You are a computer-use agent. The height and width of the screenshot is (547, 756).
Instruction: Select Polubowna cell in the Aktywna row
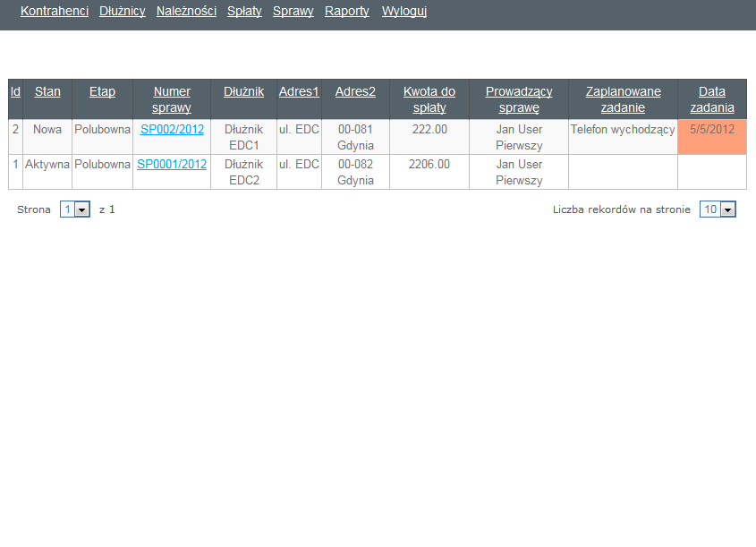pos(102,172)
